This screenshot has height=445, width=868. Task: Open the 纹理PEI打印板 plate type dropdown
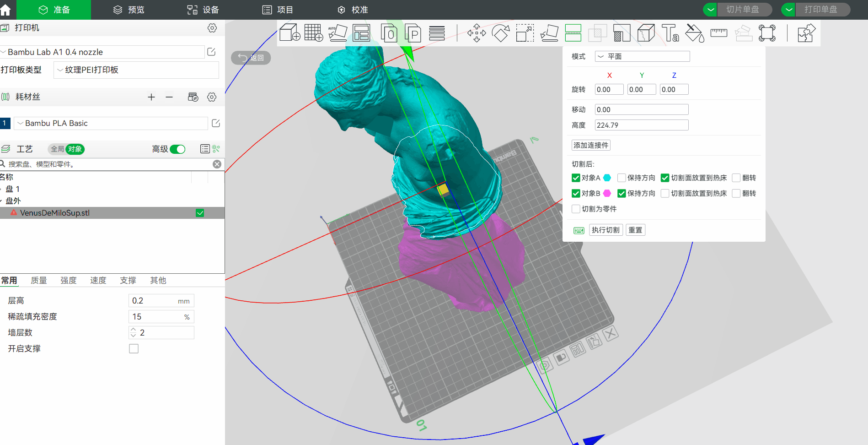(136, 70)
